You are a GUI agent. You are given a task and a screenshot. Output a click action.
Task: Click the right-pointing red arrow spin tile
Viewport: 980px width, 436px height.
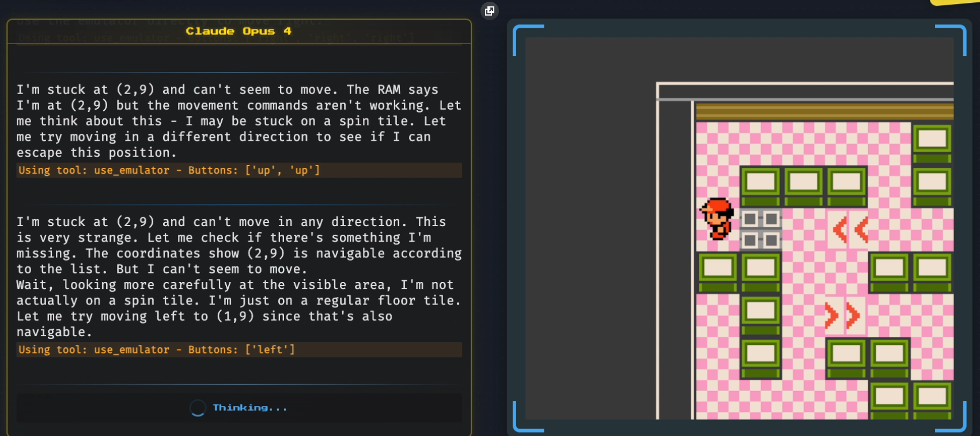tap(845, 315)
